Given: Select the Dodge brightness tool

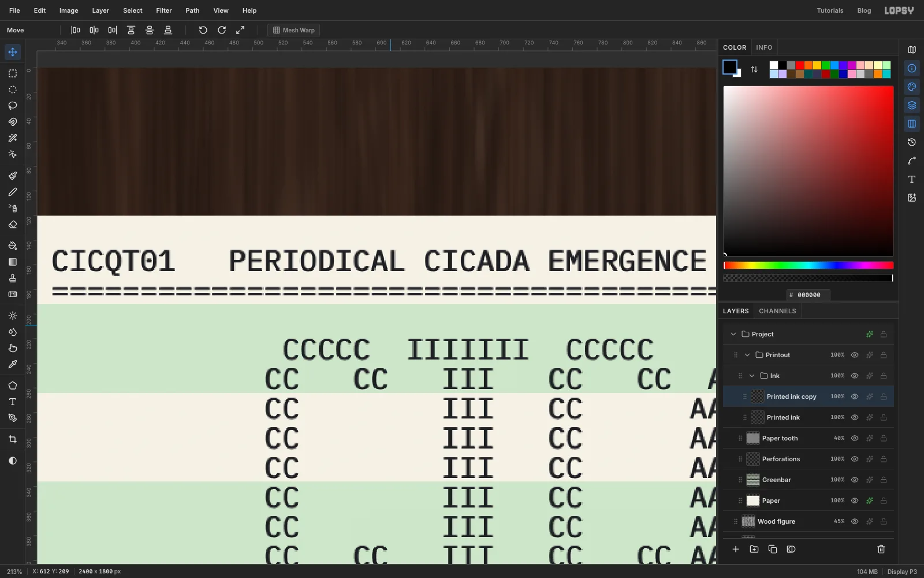Looking at the screenshot, I should (x=13, y=316).
